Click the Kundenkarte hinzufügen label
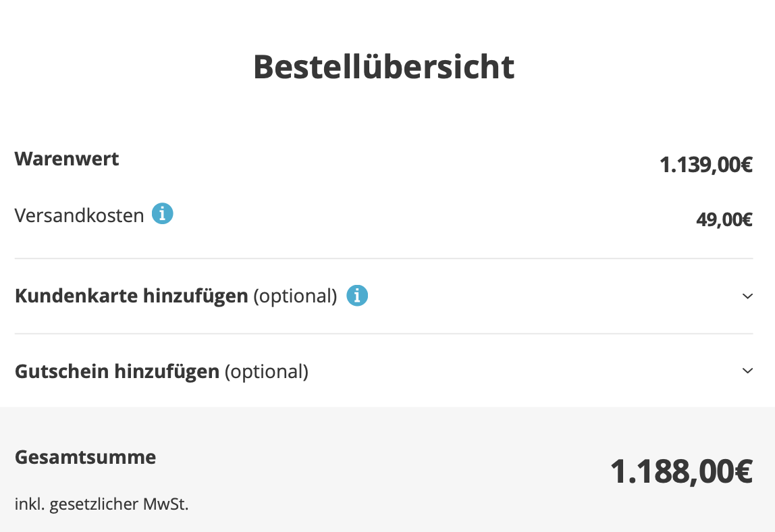Screen dimensions: 775x532 click(131, 296)
